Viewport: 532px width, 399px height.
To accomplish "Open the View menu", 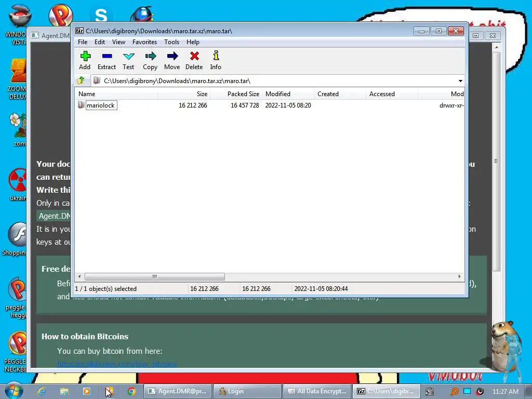I will (x=118, y=42).
